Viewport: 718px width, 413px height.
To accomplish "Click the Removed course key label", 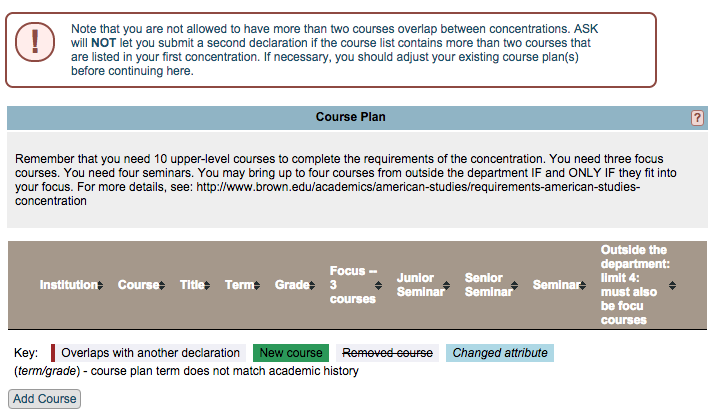I will (x=387, y=353).
